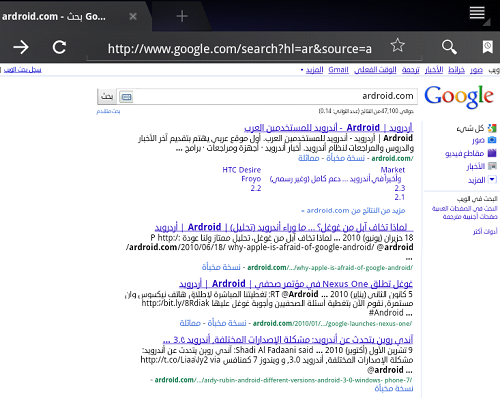Screen dimensions: 500x398
Task: Open more results from ardroid.com link
Action: (x=353, y=211)
